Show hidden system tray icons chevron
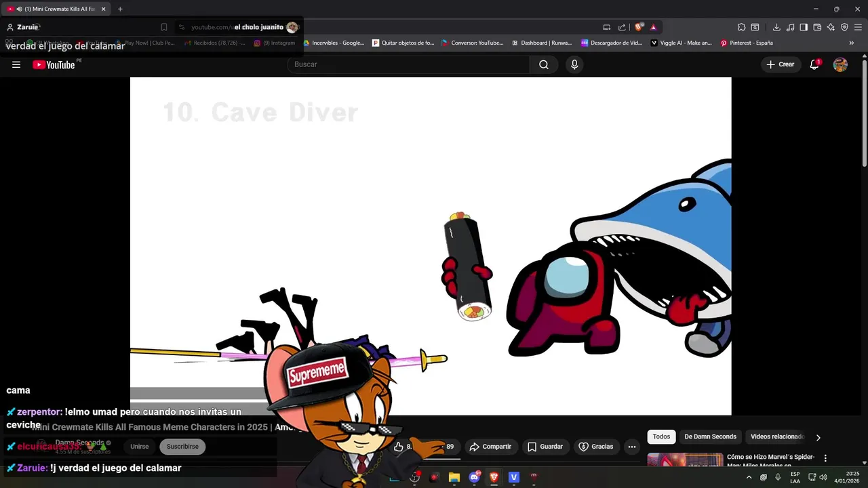The height and width of the screenshot is (488, 868). [x=749, y=477]
